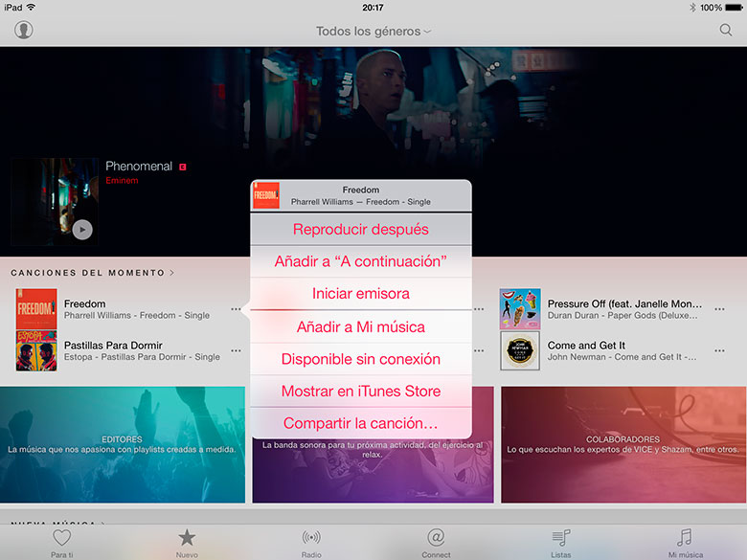Choose Añadir a Mi música

(x=361, y=326)
